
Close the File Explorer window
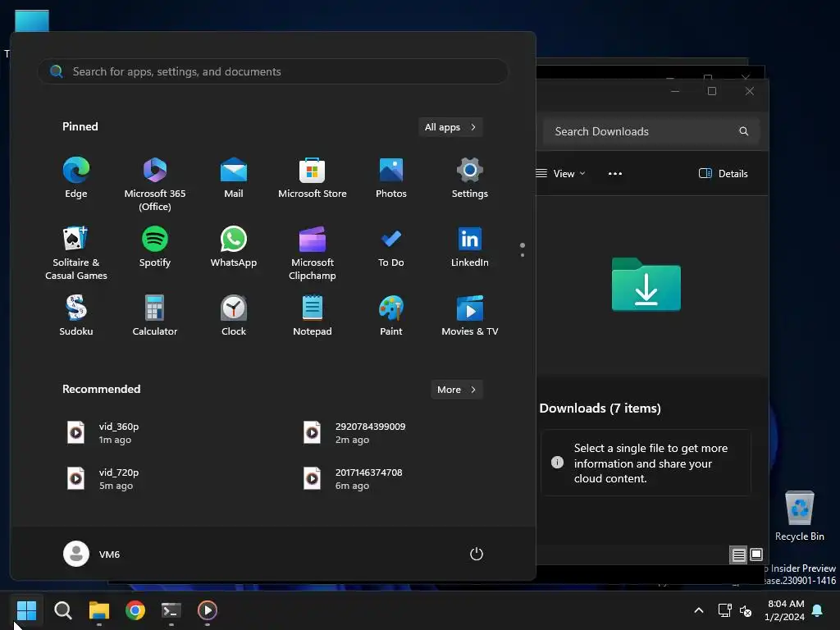750,91
